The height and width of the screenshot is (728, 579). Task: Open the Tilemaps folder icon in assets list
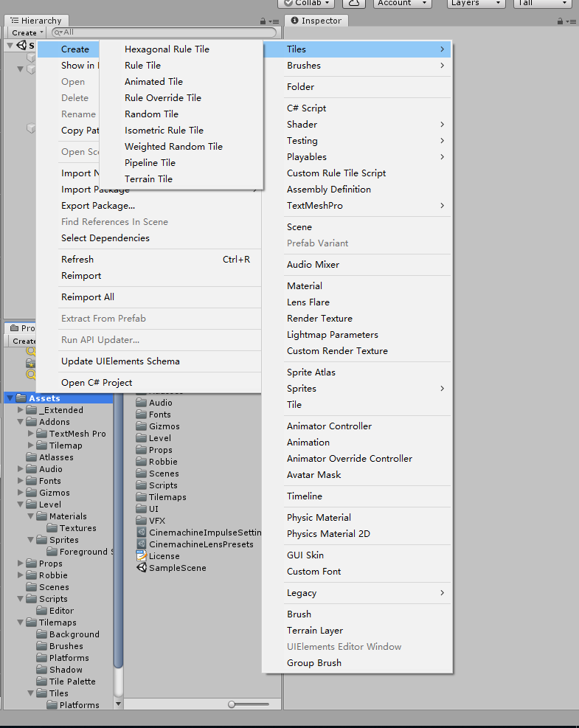coord(141,497)
